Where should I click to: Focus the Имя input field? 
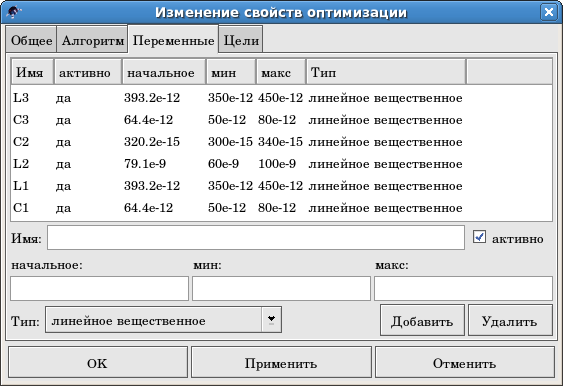[256, 237]
